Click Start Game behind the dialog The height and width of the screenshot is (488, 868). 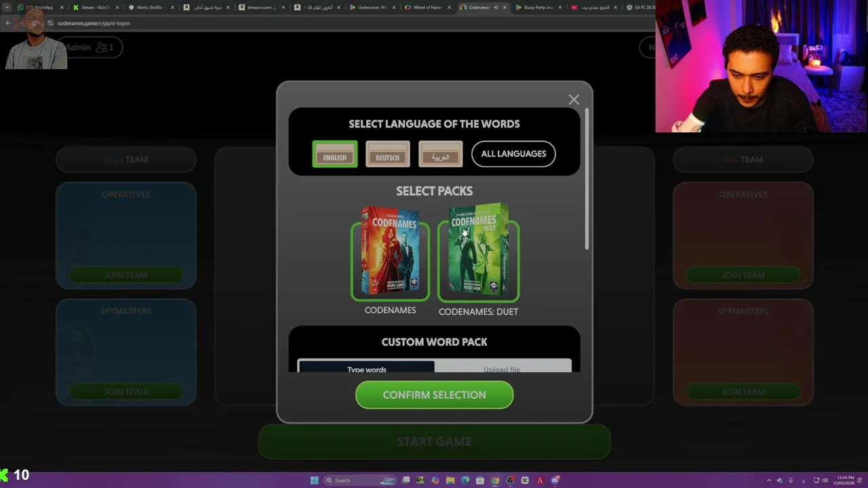pos(434,442)
